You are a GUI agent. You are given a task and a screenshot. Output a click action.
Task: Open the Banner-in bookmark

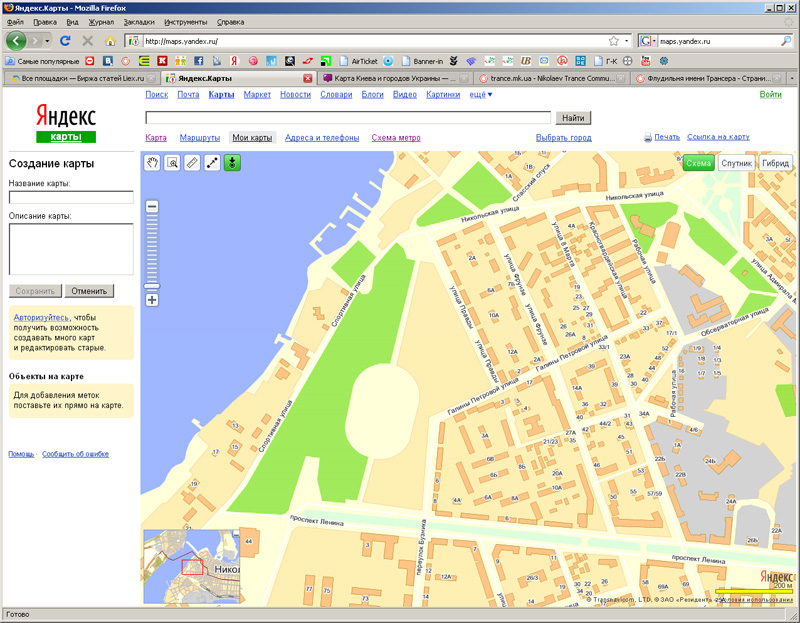coord(422,61)
